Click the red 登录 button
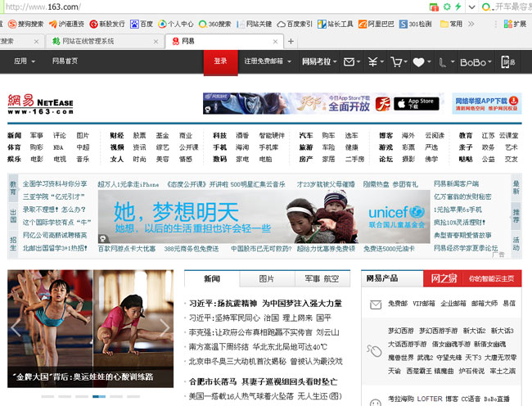 [x=220, y=61]
